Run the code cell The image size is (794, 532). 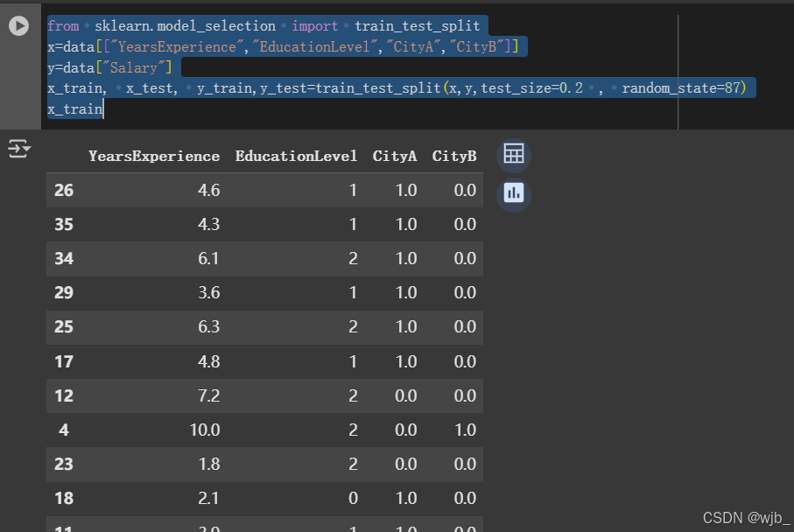[18, 26]
